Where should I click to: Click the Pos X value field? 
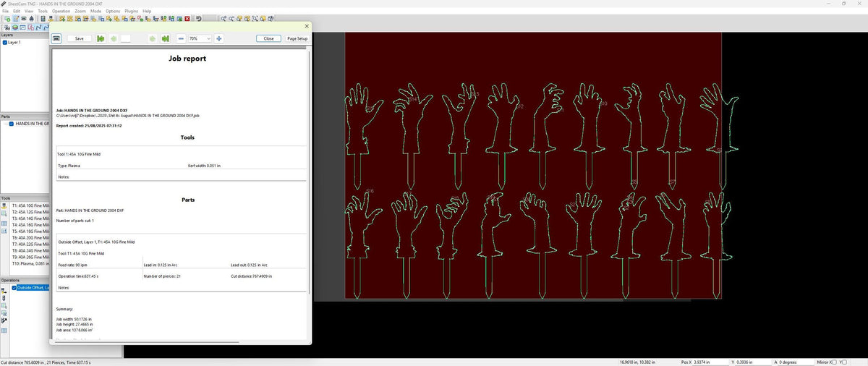pyautogui.click(x=710, y=362)
